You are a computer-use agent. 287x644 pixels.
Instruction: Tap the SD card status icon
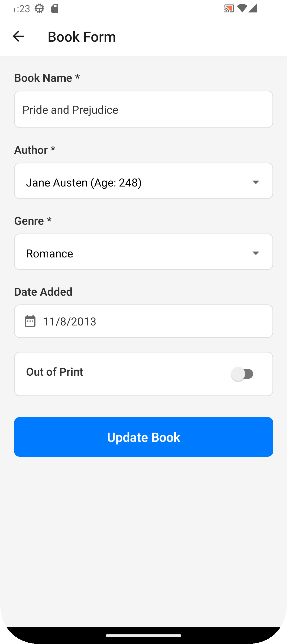click(x=55, y=9)
